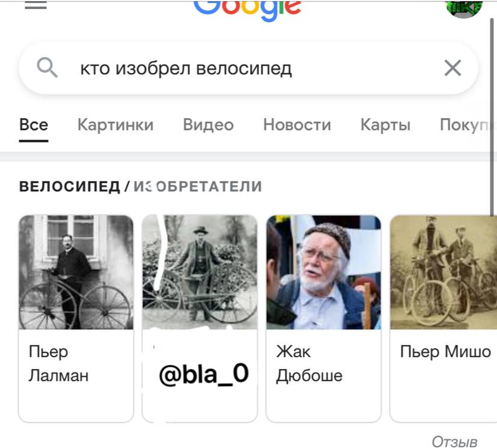The width and height of the screenshot is (497, 448).
Task: Switch to the Картинки tab
Action: pyautogui.click(x=116, y=125)
